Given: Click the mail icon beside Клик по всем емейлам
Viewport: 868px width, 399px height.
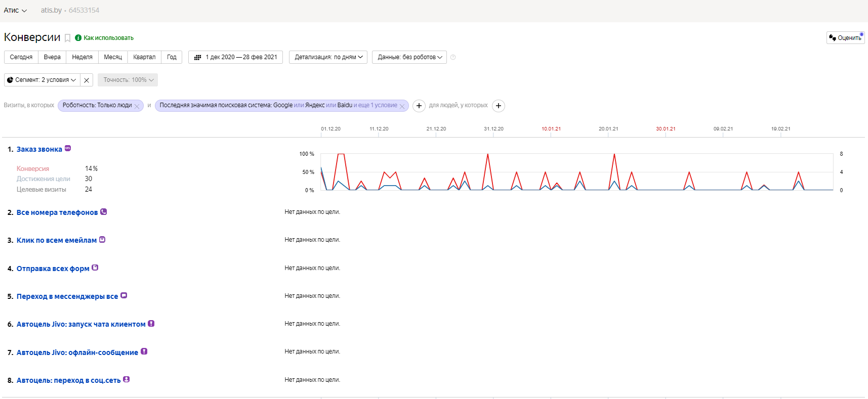Looking at the screenshot, I should (x=102, y=239).
